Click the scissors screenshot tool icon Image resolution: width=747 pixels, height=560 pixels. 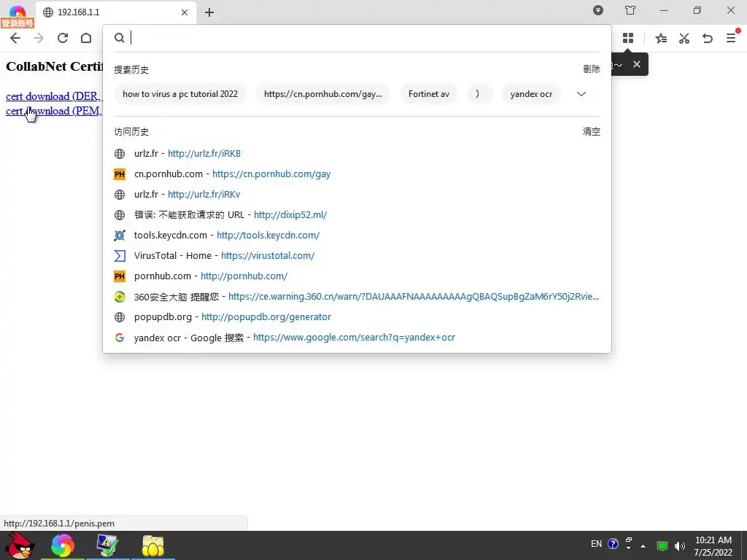pos(684,38)
